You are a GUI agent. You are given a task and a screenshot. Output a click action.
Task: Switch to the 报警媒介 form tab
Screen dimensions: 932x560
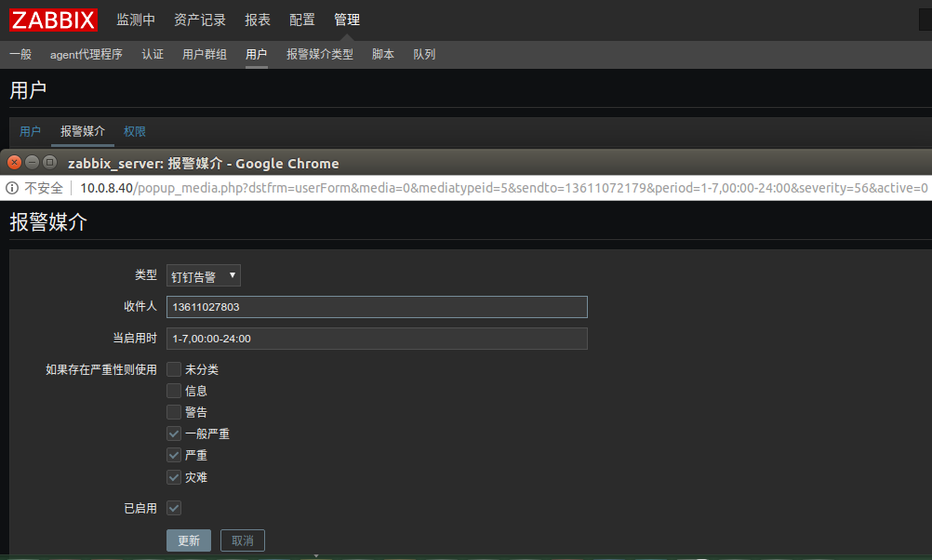click(x=83, y=131)
